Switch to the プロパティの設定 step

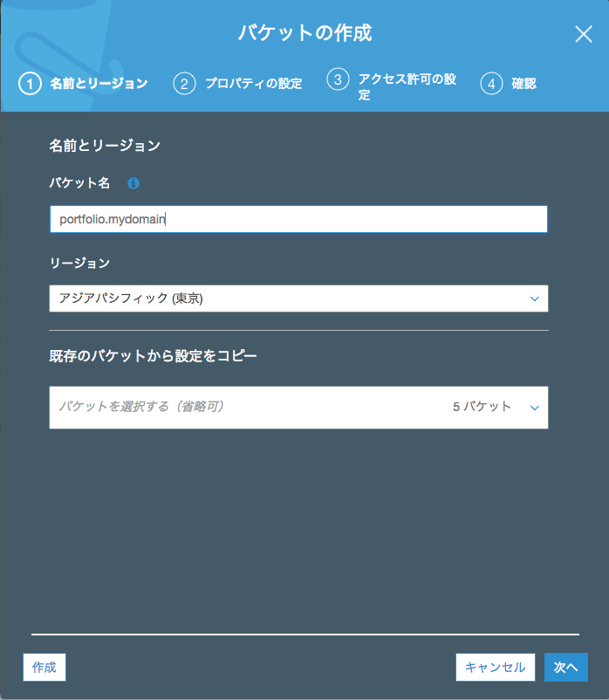click(255, 83)
